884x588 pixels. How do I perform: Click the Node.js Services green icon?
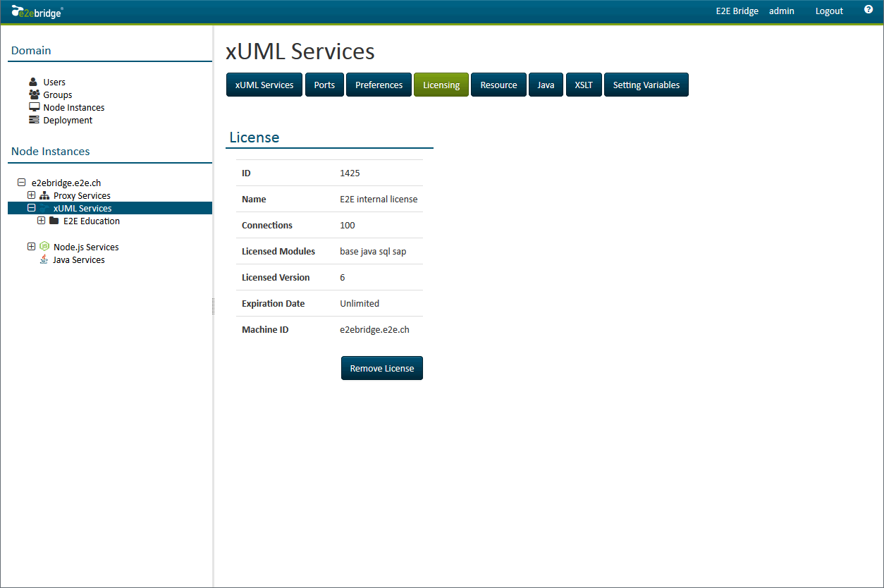[44, 247]
